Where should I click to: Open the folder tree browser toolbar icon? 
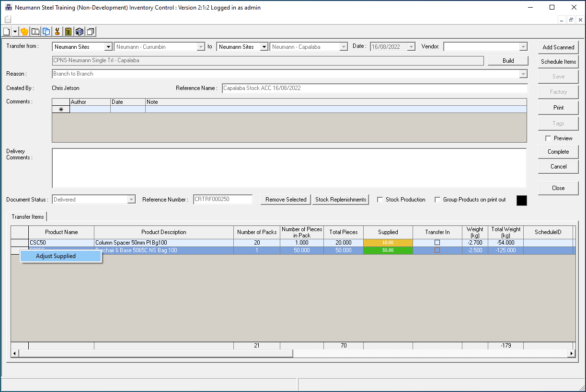(35, 32)
